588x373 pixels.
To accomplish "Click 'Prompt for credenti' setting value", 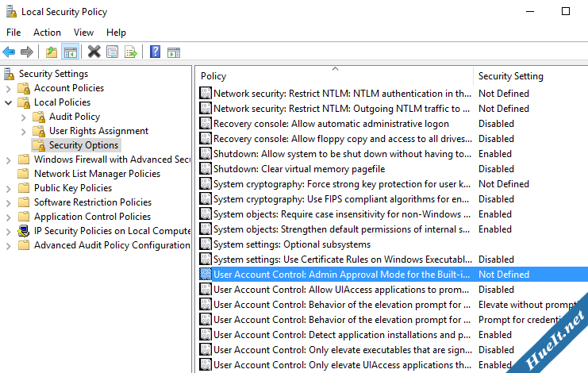I will (x=520, y=320).
